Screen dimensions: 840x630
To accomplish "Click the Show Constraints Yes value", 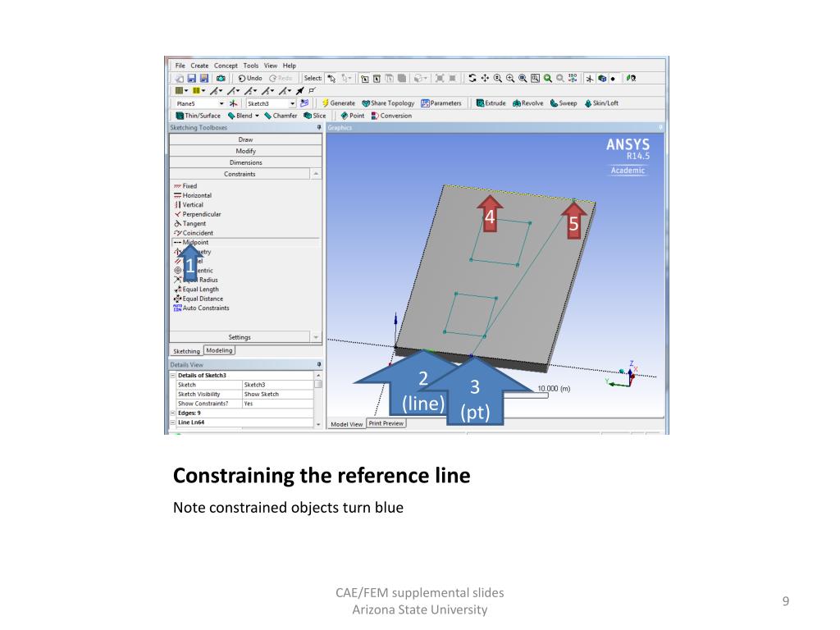I will tap(277, 404).
